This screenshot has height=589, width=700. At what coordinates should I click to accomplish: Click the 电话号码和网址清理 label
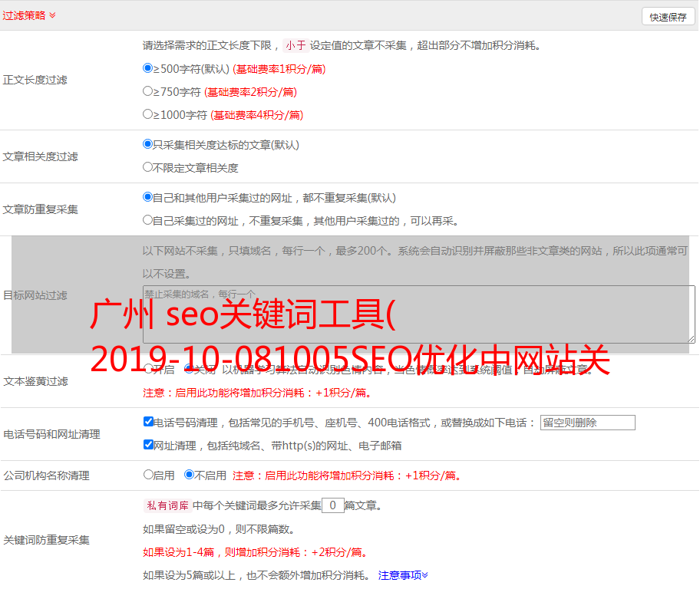[x=51, y=434]
